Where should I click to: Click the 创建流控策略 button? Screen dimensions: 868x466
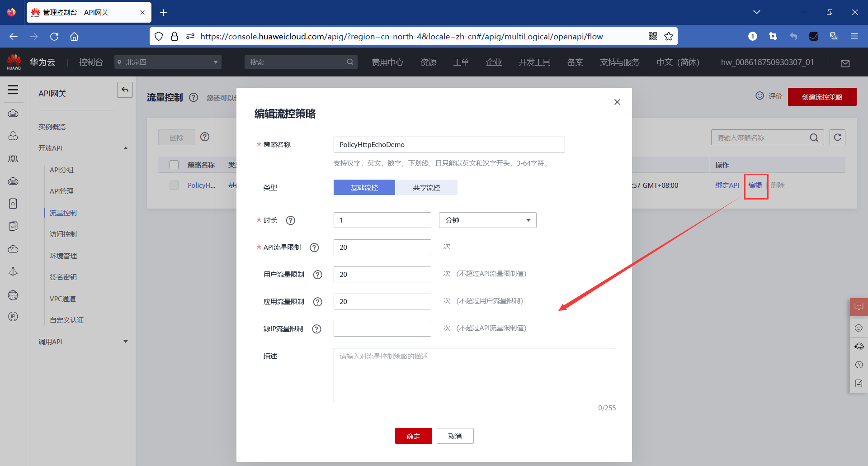point(822,97)
